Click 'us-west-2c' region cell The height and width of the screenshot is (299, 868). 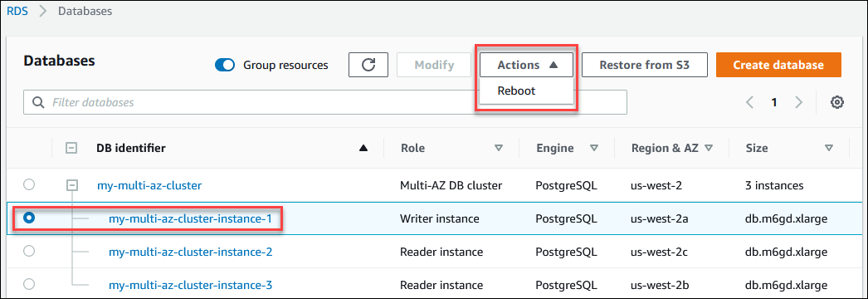point(659,252)
